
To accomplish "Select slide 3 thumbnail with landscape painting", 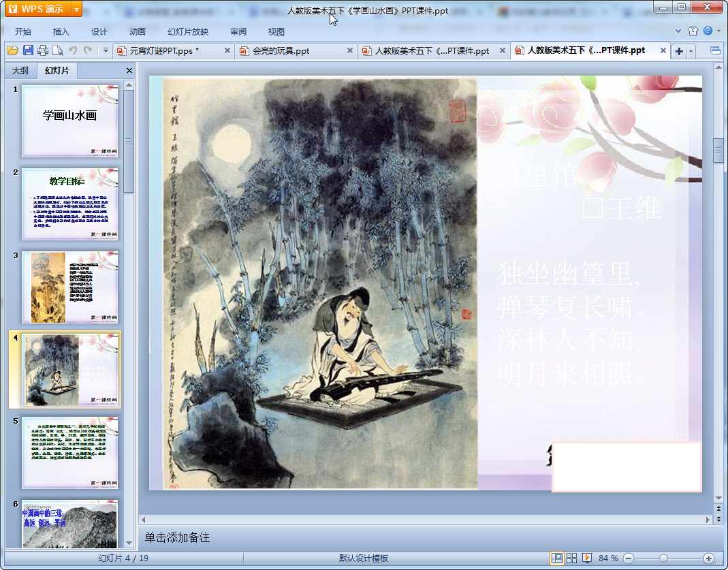I will 70,287.
